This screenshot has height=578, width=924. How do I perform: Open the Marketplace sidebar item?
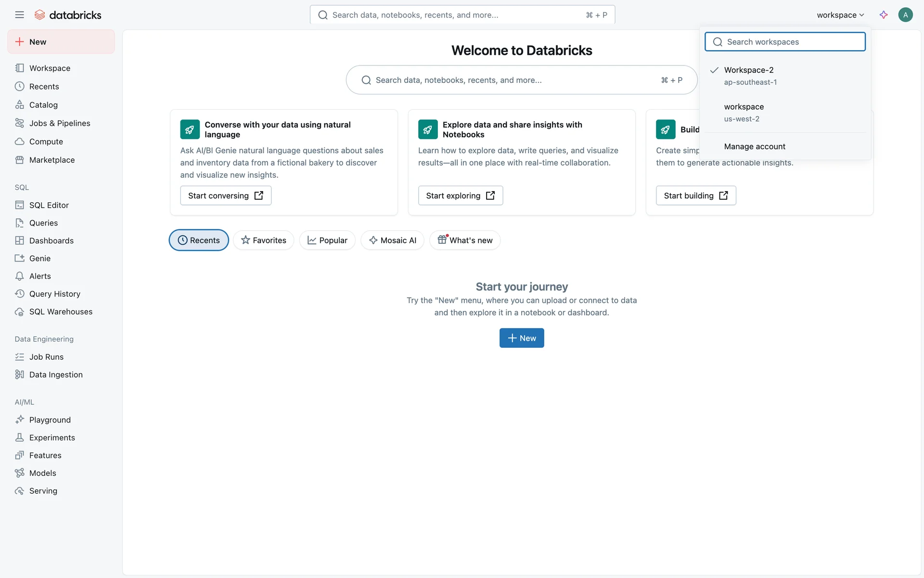pos(52,160)
